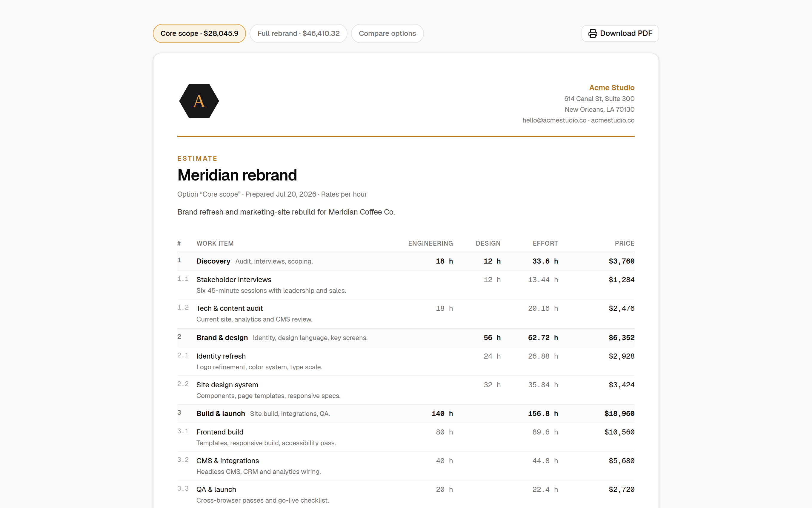Screen dimensions: 812x508
Task: Click the Brand refresh description sentence
Action: [x=286, y=212]
